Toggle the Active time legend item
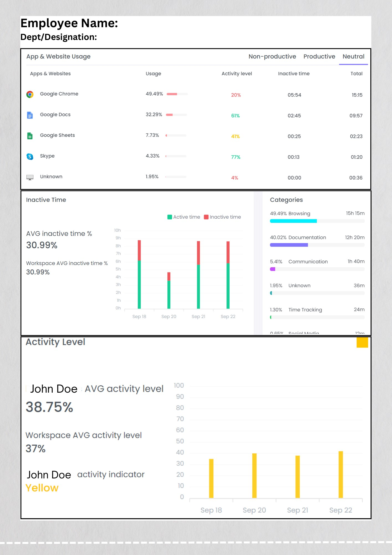Screen dimensions: 392x555 pos(184,217)
